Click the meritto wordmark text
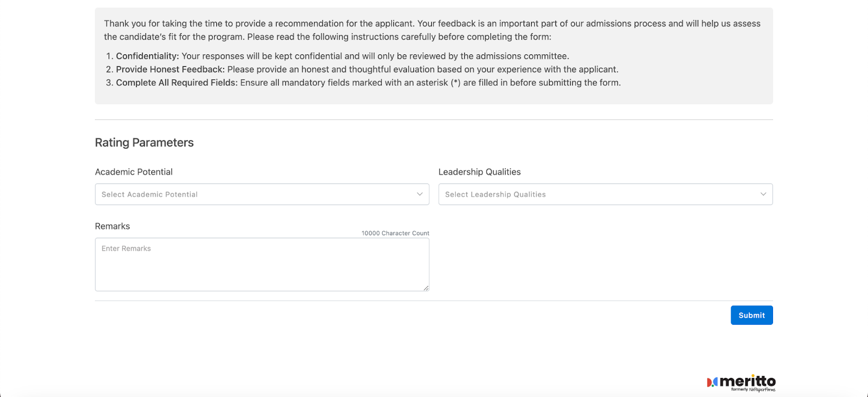Image resolution: width=868 pixels, height=397 pixels. pyautogui.click(x=748, y=381)
